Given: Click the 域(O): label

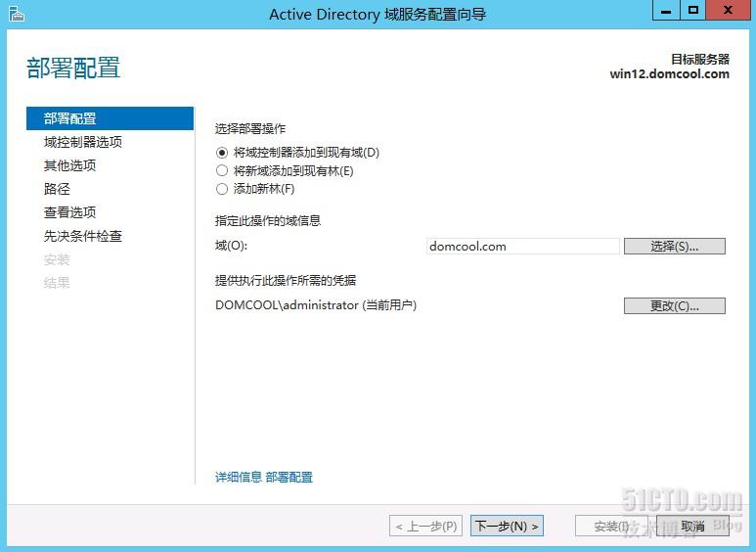Looking at the screenshot, I should 231,246.
